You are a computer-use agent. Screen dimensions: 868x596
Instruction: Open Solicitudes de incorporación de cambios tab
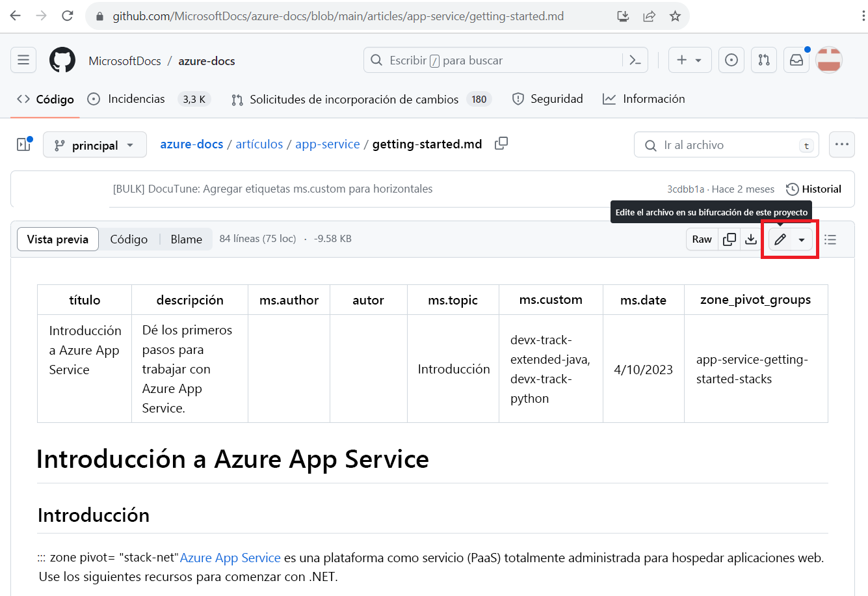click(x=362, y=99)
